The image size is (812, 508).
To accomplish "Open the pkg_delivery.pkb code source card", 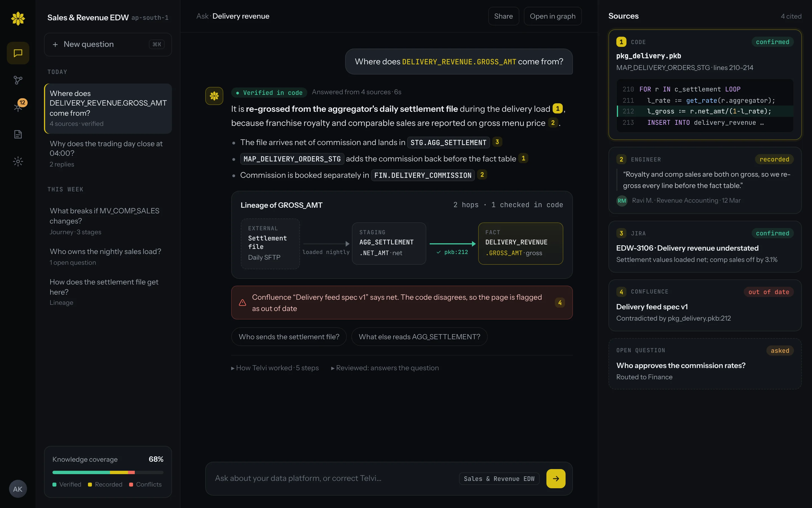I will coord(705,85).
